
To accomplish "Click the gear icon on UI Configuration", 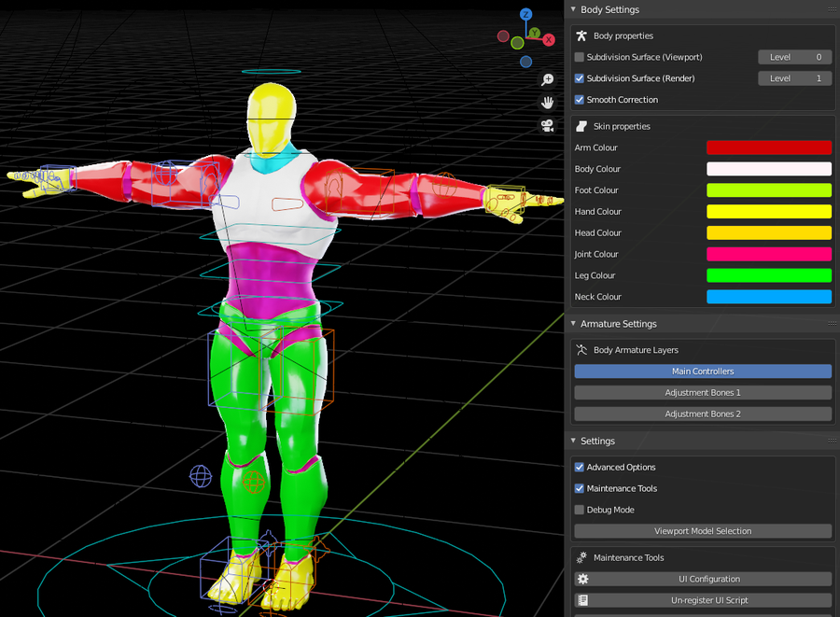I will tap(582, 579).
